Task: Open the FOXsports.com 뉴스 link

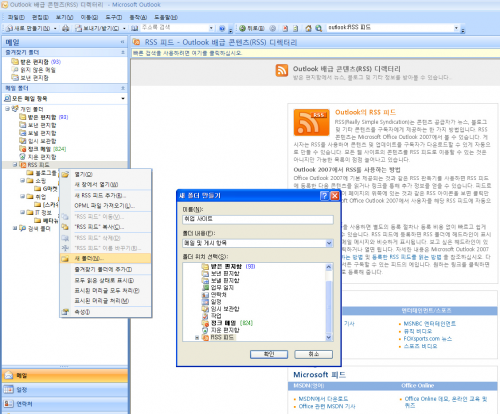Action: coord(428,339)
